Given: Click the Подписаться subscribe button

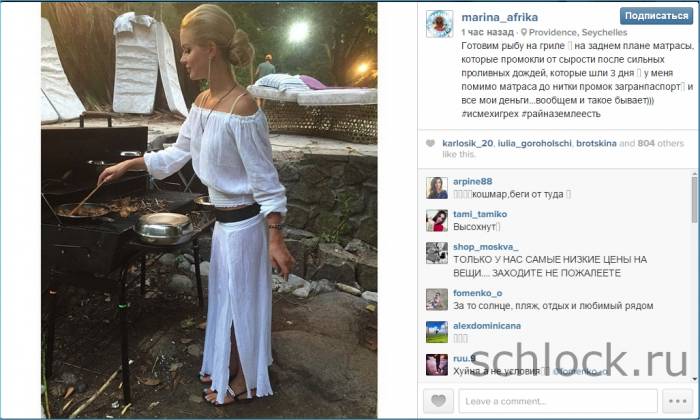Looking at the screenshot, I should [656, 16].
